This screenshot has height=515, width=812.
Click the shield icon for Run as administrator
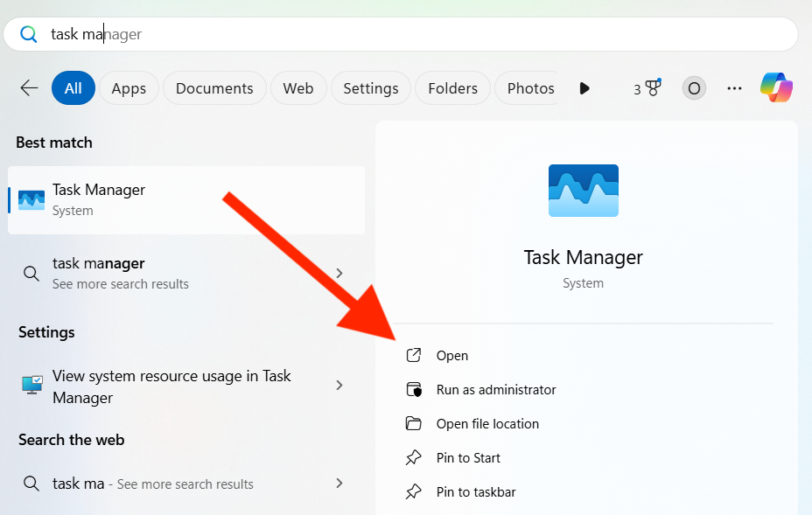(x=414, y=389)
